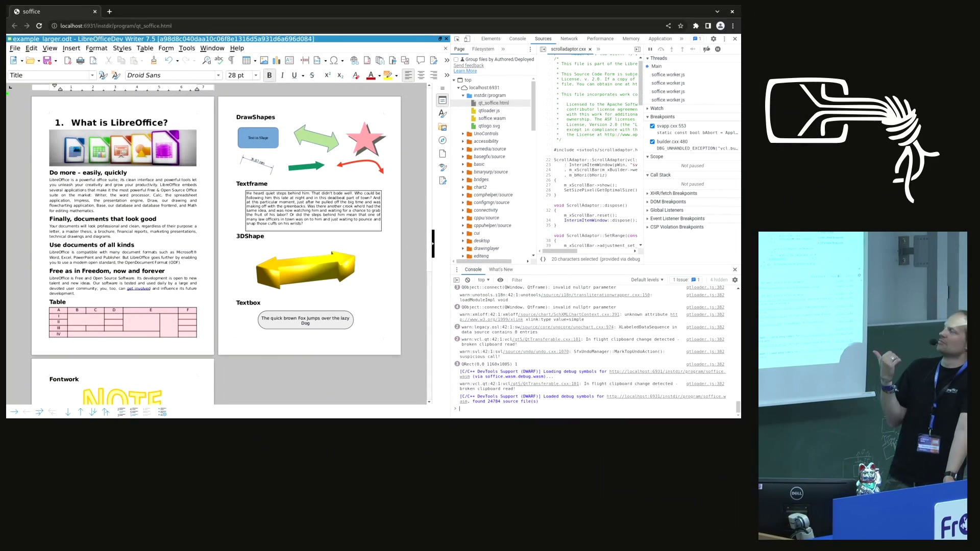980x551 pixels.
Task: Apply strikethrough formatting
Action: (x=312, y=76)
